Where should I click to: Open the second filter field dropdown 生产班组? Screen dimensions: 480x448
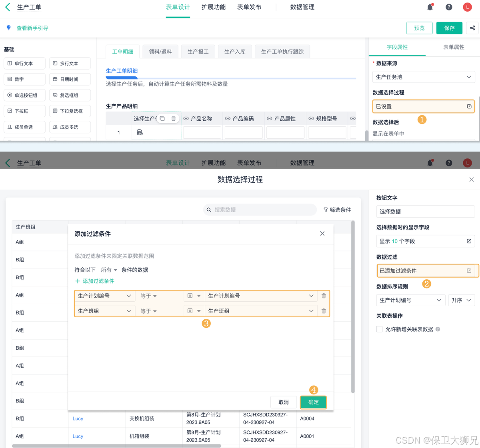click(x=104, y=311)
